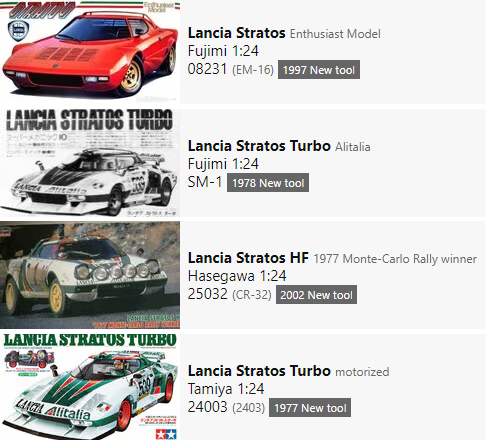
Task: Open Tamiya Lancia Stratos Turbo box art
Action: pos(90,387)
